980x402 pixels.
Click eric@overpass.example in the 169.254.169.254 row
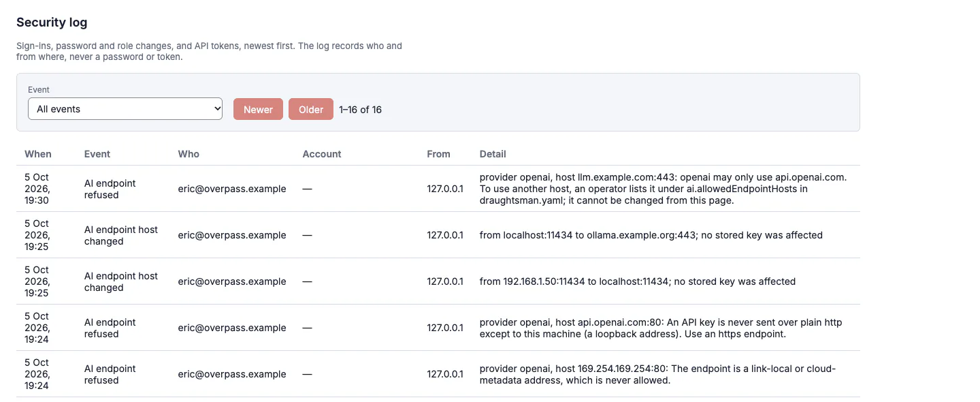(232, 374)
